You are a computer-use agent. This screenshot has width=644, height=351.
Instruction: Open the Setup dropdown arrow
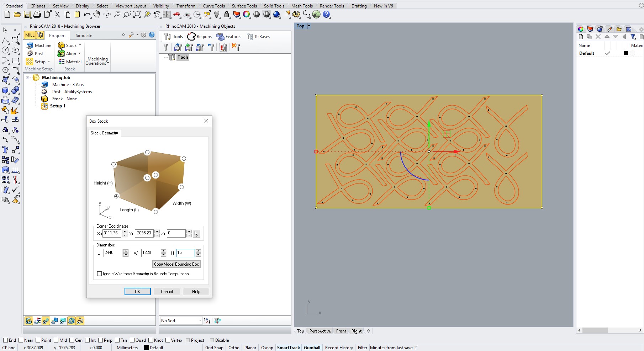pyautogui.click(x=49, y=62)
